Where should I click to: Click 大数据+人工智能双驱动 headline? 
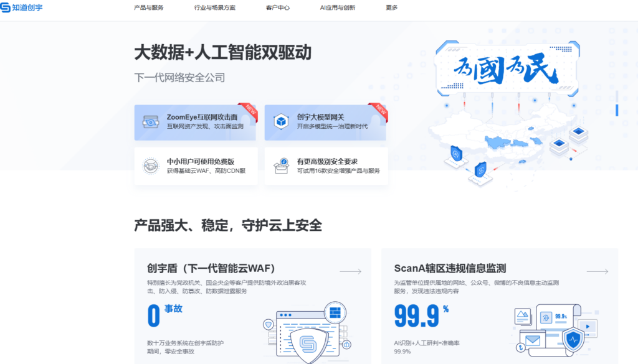pos(222,52)
